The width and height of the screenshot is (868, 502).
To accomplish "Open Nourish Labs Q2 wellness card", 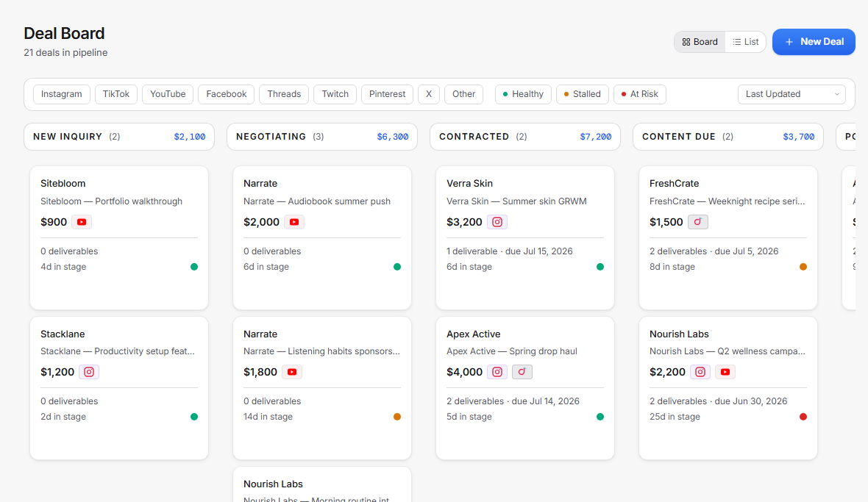I will (x=728, y=388).
